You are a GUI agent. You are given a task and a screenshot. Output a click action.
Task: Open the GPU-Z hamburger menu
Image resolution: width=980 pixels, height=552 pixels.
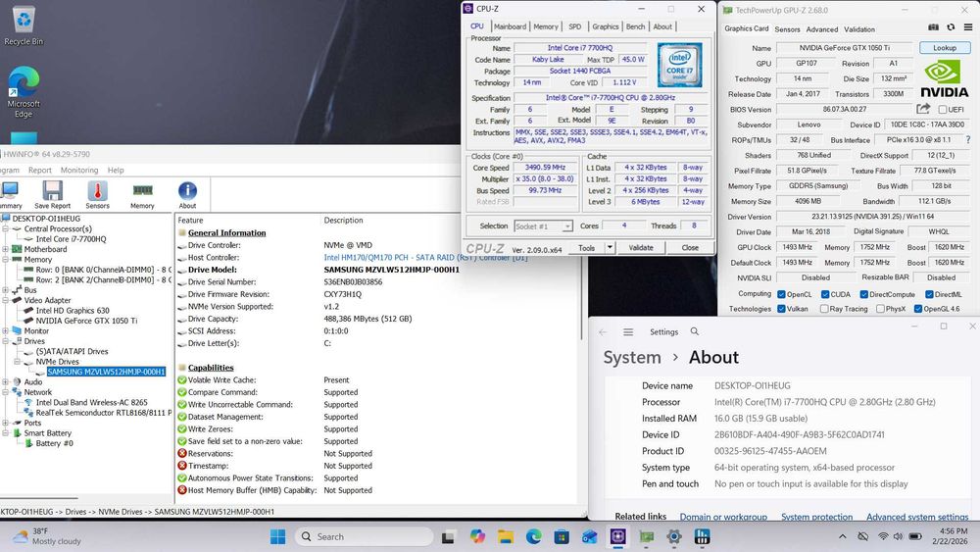tap(968, 27)
